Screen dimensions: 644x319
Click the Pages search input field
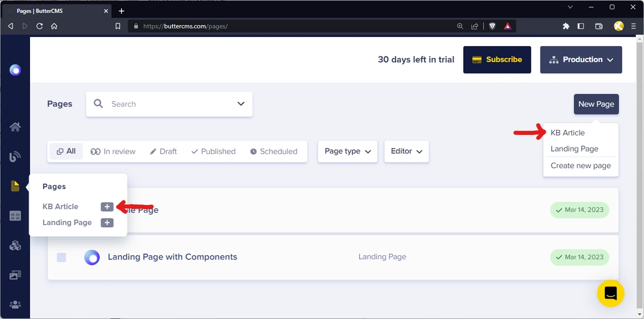coord(169,104)
